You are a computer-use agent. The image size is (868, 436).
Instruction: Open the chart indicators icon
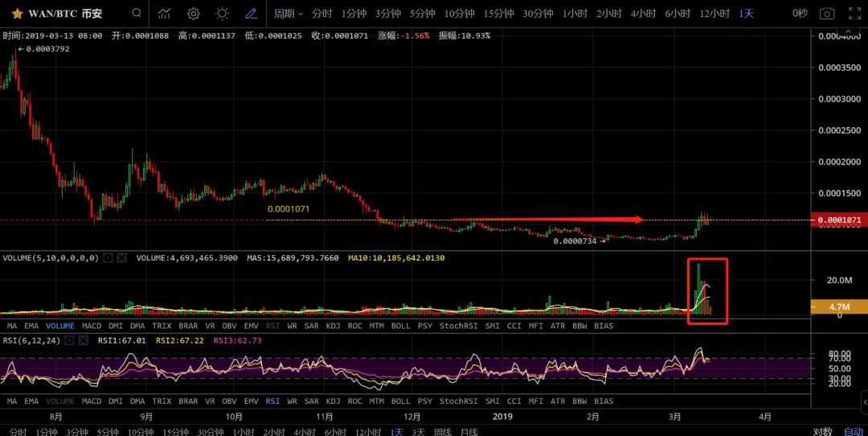pyautogui.click(x=165, y=14)
